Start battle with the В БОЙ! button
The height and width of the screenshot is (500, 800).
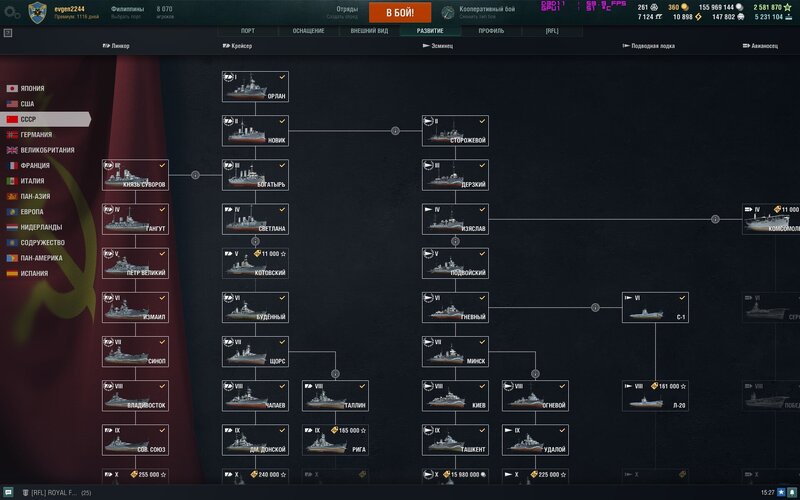400,13
